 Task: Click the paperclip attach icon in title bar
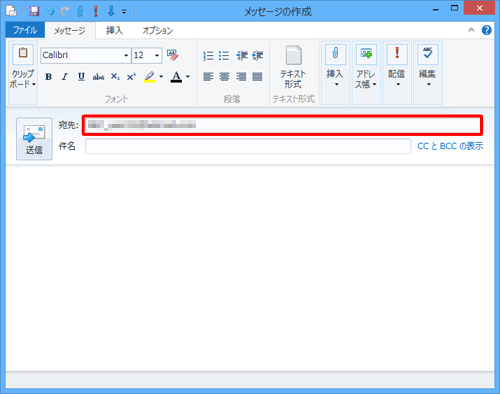point(80,11)
